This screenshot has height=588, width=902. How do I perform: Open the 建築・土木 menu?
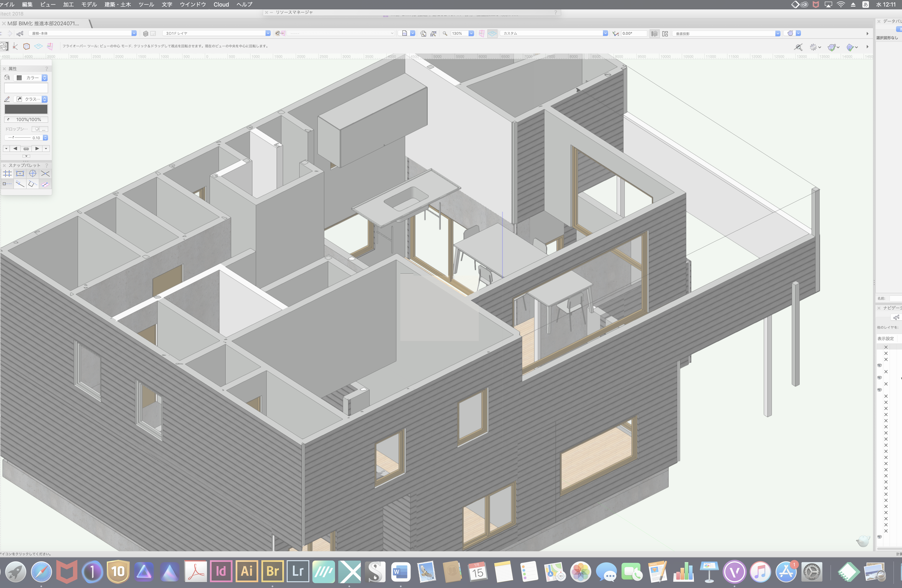(x=117, y=4)
